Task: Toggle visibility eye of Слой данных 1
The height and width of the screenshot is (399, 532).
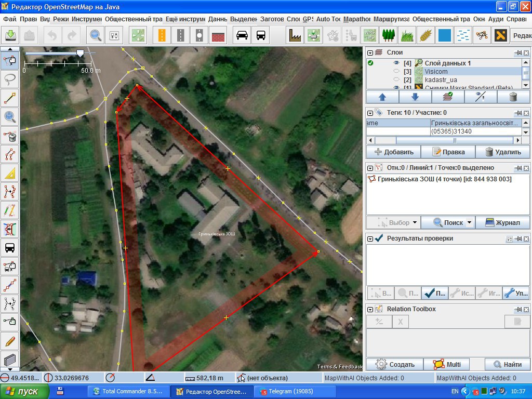Action: tap(396, 63)
